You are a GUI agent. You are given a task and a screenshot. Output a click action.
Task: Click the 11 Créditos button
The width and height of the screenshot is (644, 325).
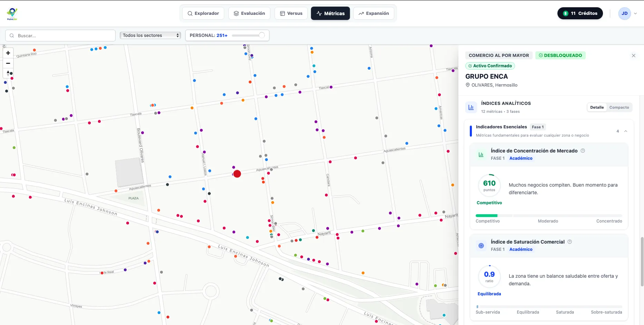(580, 13)
